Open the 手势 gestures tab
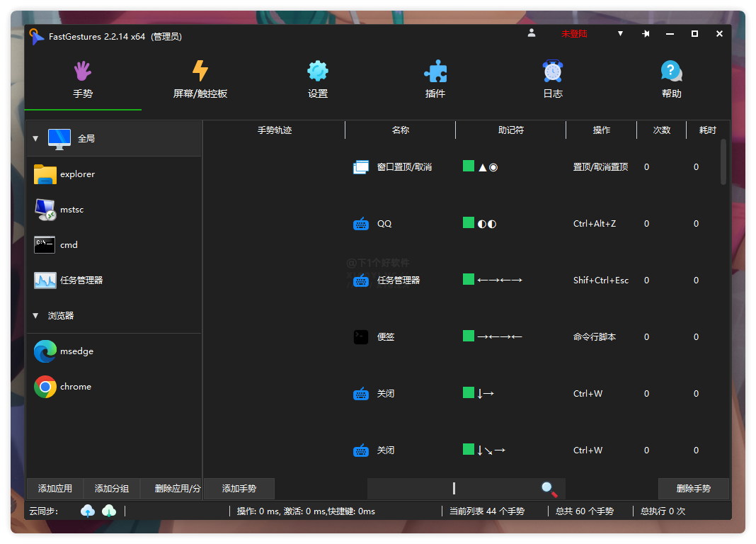The width and height of the screenshot is (756, 544). point(82,80)
